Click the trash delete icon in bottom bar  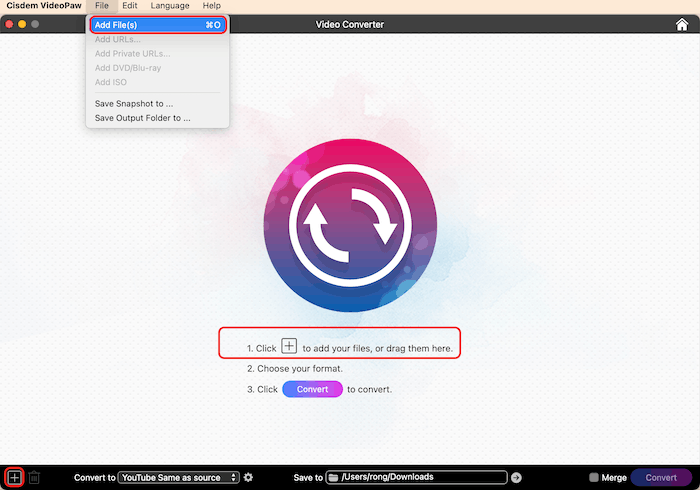tap(34, 478)
